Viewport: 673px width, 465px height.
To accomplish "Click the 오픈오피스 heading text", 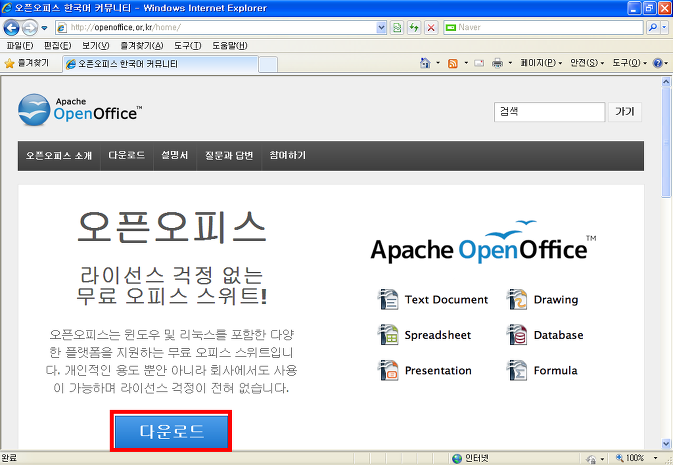I will (x=172, y=228).
